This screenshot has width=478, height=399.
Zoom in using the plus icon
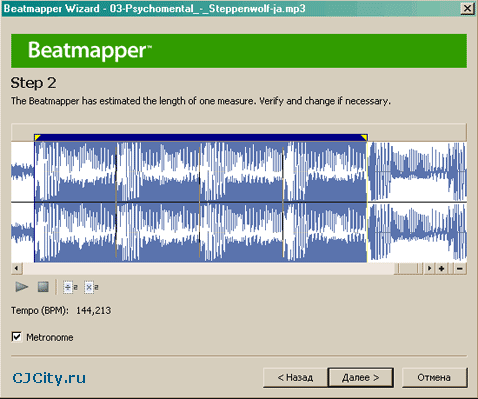(442, 268)
